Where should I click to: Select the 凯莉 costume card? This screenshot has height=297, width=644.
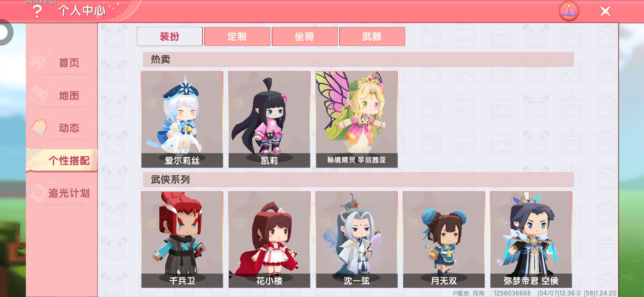pyautogui.click(x=269, y=119)
